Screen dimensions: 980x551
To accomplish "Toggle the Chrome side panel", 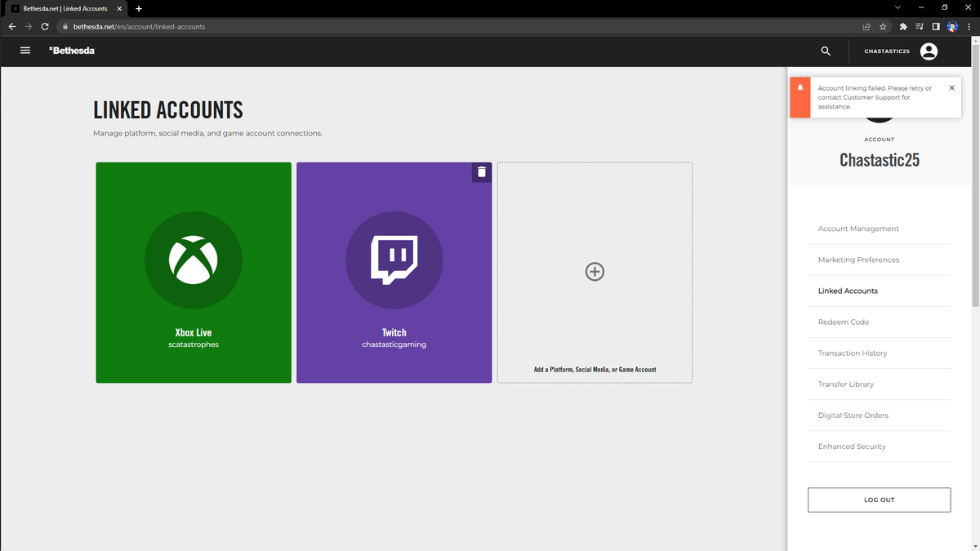I will tap(936, 26).
